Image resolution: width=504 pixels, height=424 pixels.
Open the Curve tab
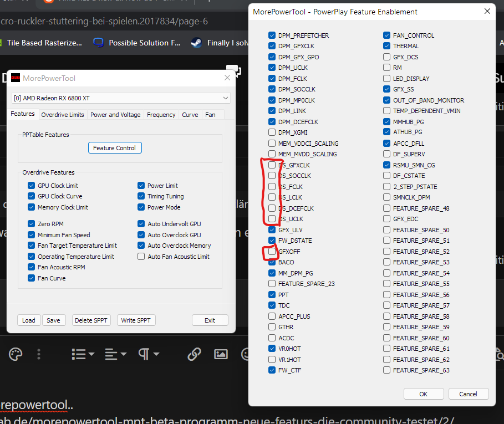pyautogui.click(x=190, y=115)
